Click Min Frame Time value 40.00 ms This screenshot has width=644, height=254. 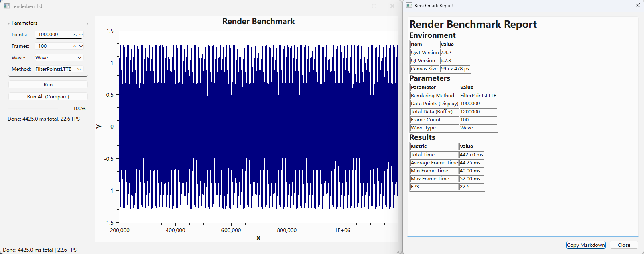coord(471,171)
